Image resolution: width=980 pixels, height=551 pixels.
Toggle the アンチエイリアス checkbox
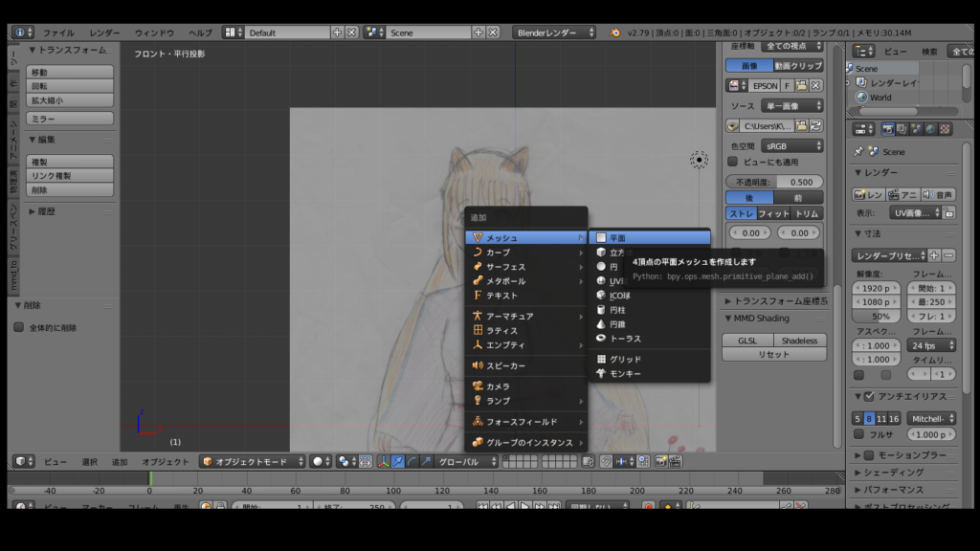coord(869,396)
